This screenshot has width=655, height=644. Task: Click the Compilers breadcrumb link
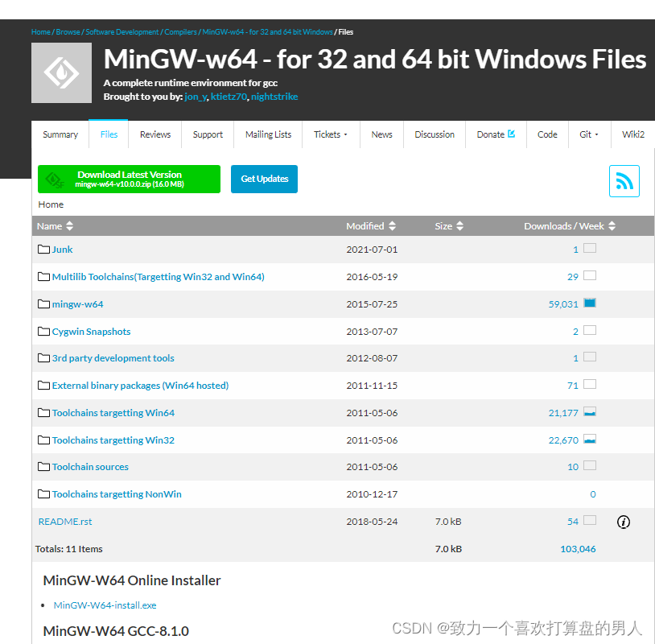pyautogui.click(x=180, y=32)
